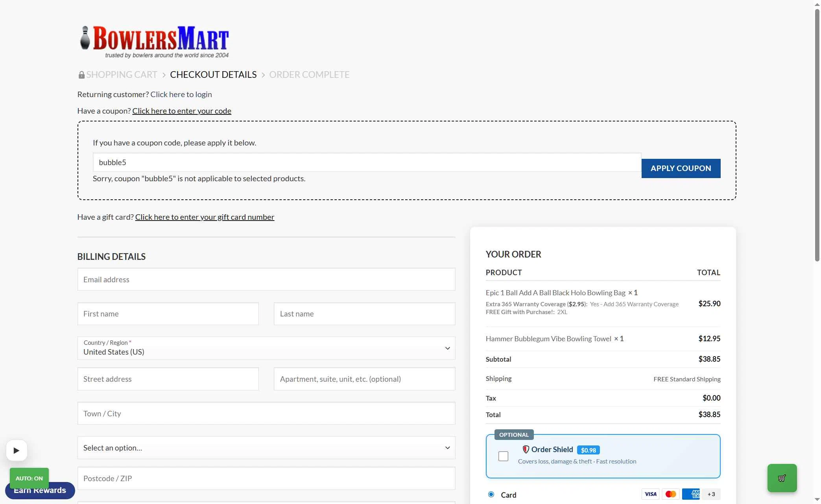Click the Visa card icon

(650, 494)
